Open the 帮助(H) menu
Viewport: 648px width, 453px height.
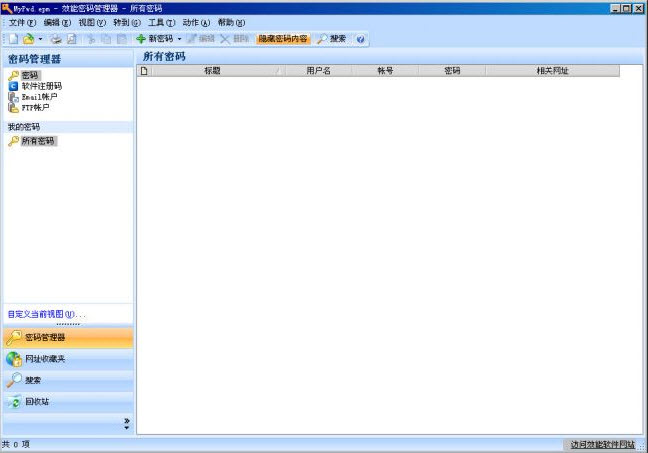click(231, 22)
